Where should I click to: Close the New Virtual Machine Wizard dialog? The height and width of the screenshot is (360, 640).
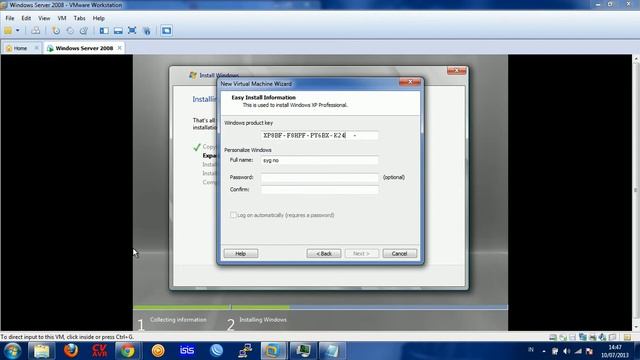pyautogui.click(x=410, y=82)
